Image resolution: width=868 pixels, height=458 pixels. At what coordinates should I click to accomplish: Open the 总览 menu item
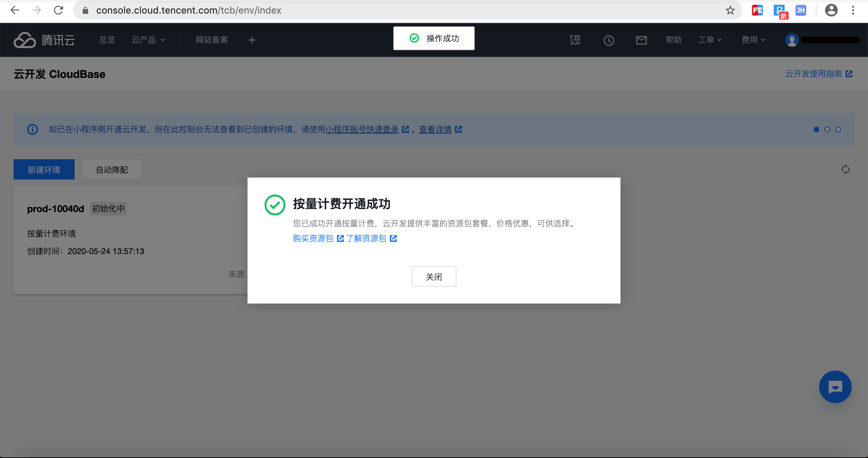pos(107,40)
